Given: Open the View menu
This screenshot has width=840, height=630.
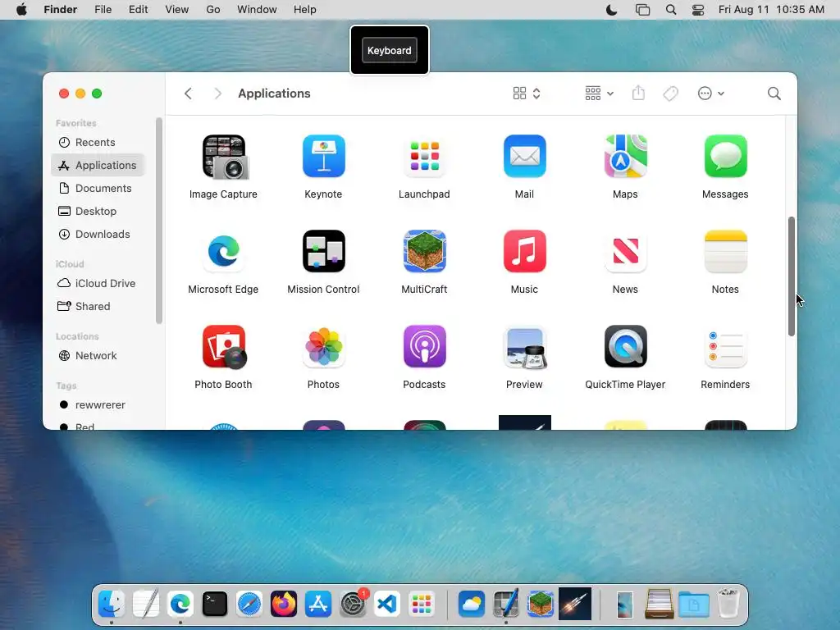Looking at the screenshot, I should (177, 10).
